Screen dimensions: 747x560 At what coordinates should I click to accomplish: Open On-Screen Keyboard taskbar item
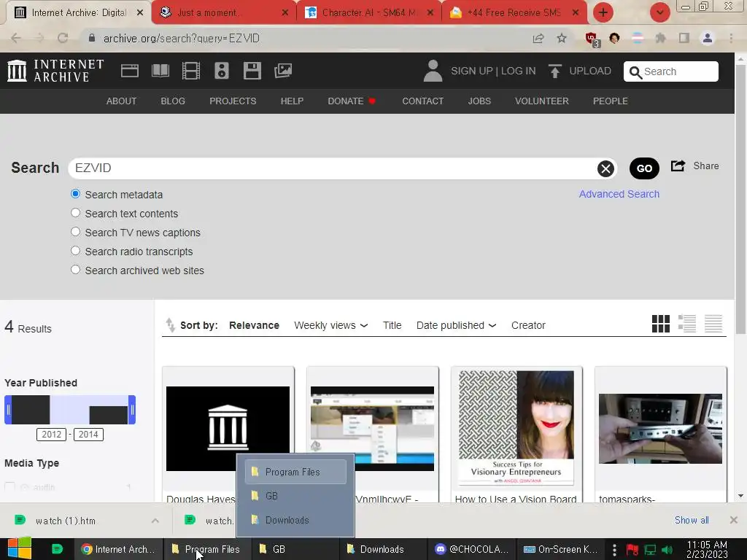pos(560,549)
